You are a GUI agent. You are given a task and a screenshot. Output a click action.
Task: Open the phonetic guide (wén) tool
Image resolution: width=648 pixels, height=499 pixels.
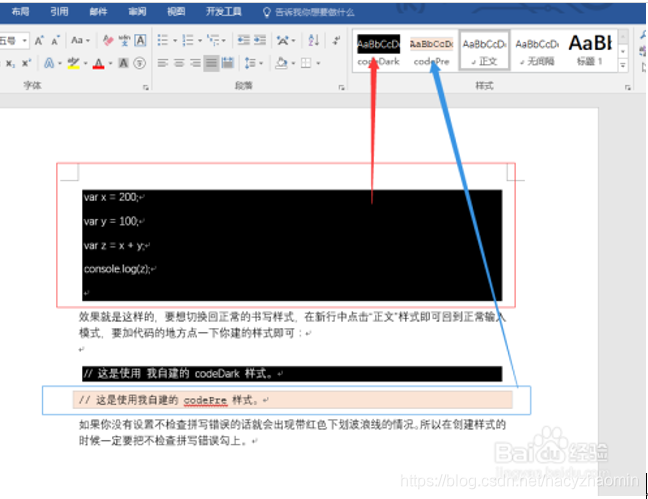pos(124,41)
